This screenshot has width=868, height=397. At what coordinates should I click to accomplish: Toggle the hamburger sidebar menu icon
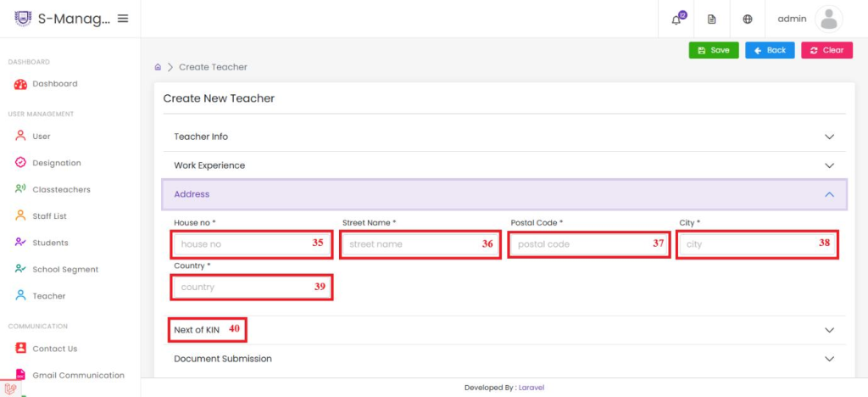123,19
